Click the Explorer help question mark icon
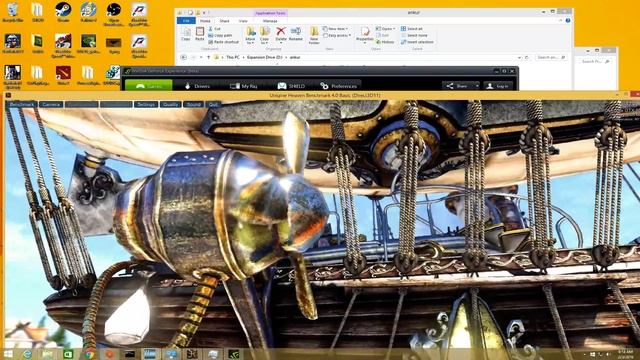The width and height of the screenshot is (640, 360). (x=568, y=20)
